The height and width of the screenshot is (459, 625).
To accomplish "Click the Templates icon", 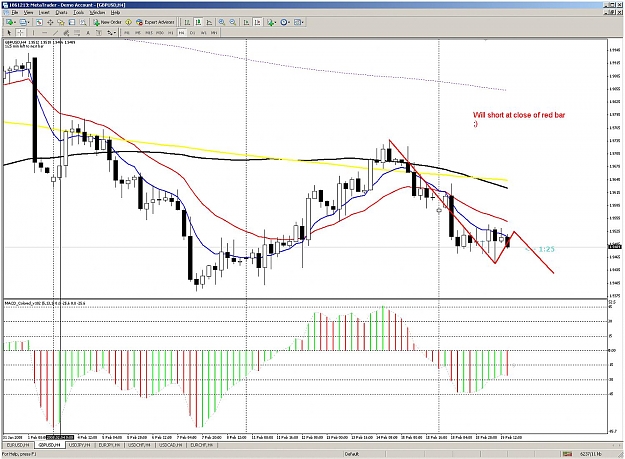I will (297, 22).
